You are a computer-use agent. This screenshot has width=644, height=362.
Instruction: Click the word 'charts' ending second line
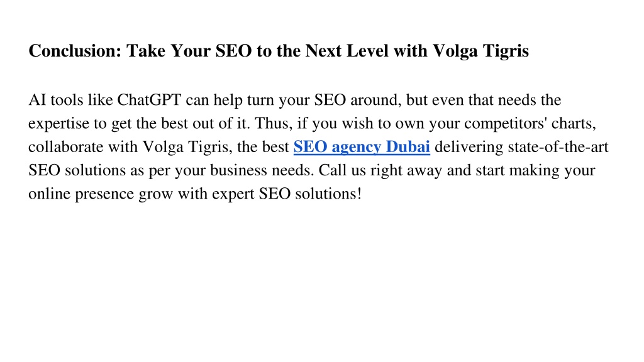point(572,124)
